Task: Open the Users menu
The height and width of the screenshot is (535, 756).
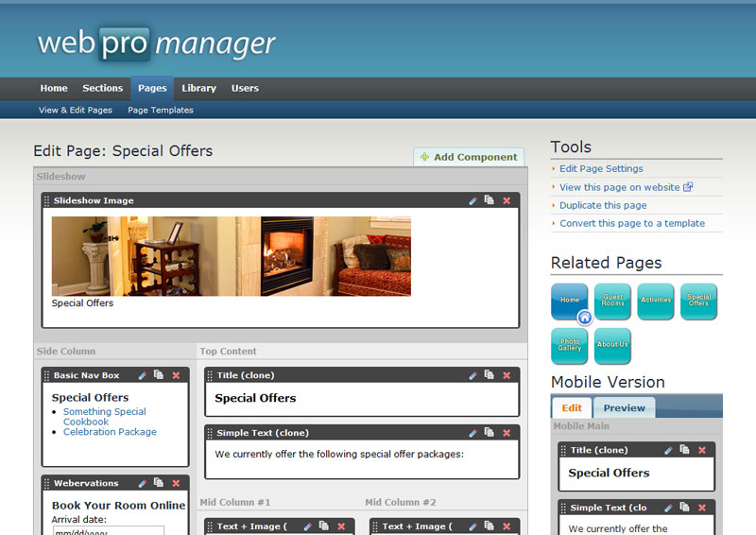Action: tap(245, 88)
